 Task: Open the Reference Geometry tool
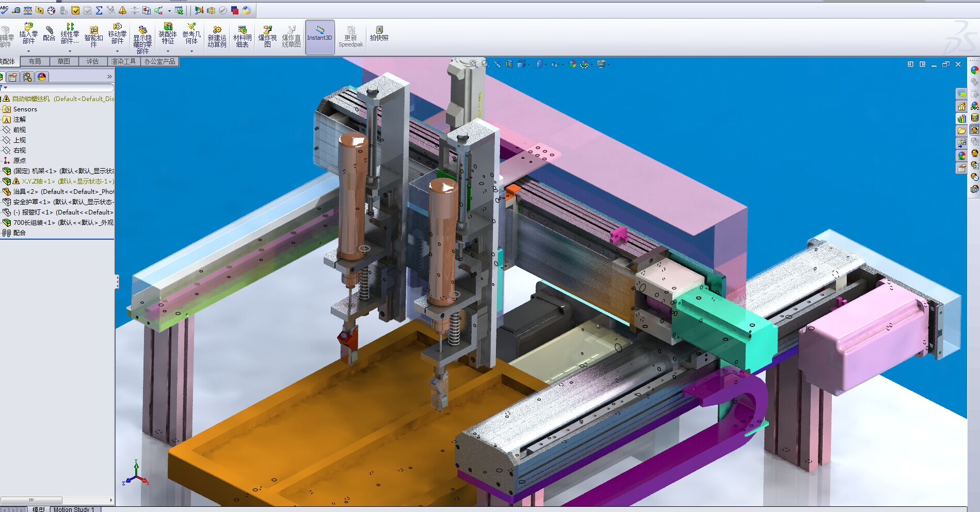tap(191, 34)
